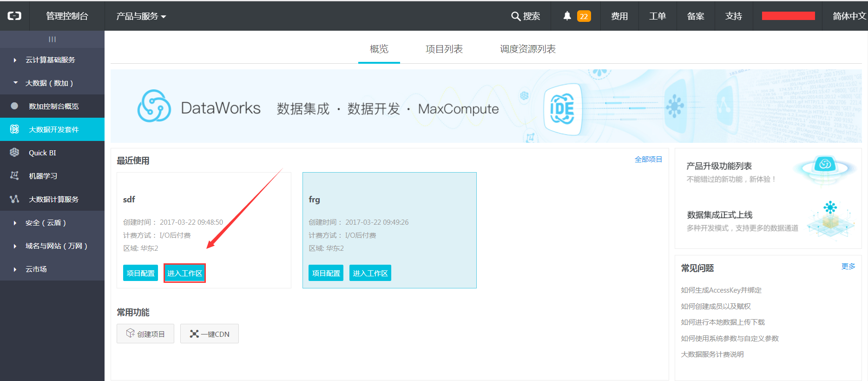
Task: Click frg creation time 2017-03-22 09:49:26
Action: (377, 222)
